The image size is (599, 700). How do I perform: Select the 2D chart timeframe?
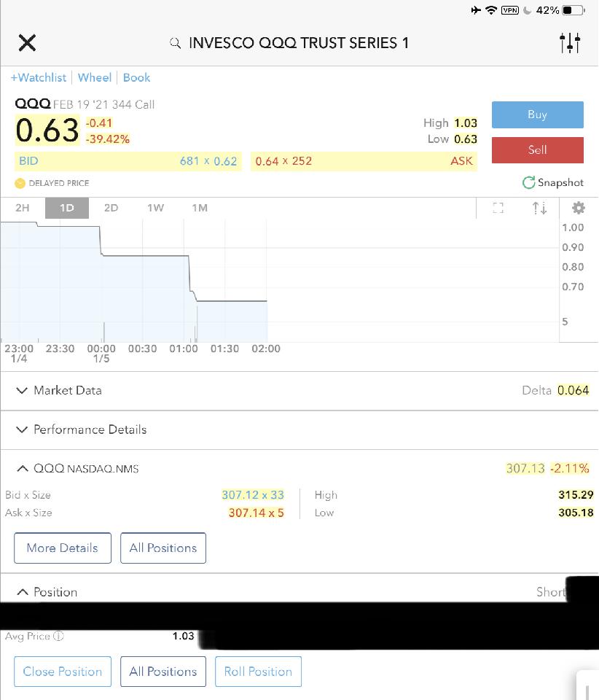click(x=111, y=208)
